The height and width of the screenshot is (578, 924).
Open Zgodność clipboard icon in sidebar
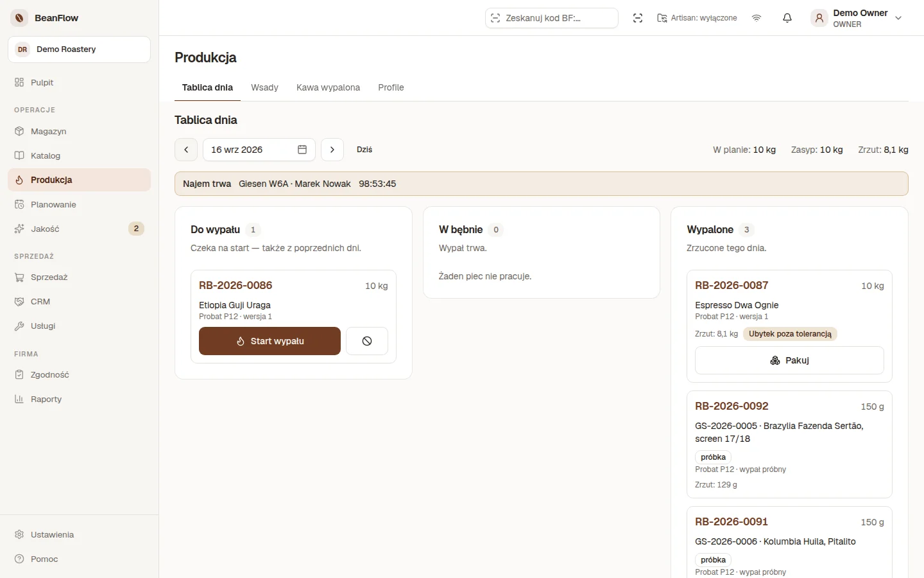(19, 375)
